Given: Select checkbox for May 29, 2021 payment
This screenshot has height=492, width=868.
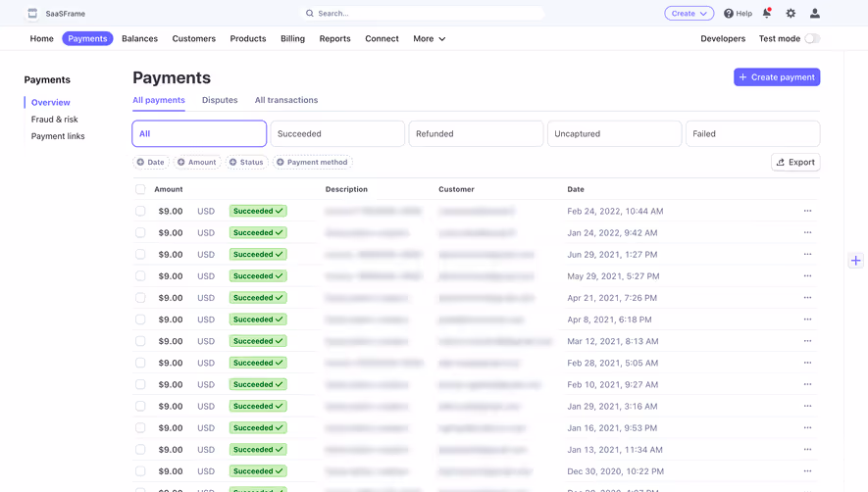Looking at the screenshot, I should click(x=140, y=275).
